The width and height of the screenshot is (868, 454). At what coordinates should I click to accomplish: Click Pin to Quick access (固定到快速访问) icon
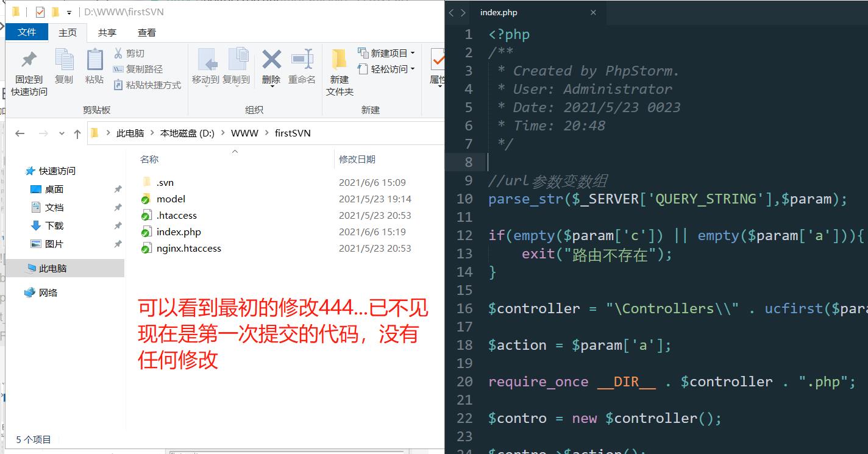(x=29, y=60)
